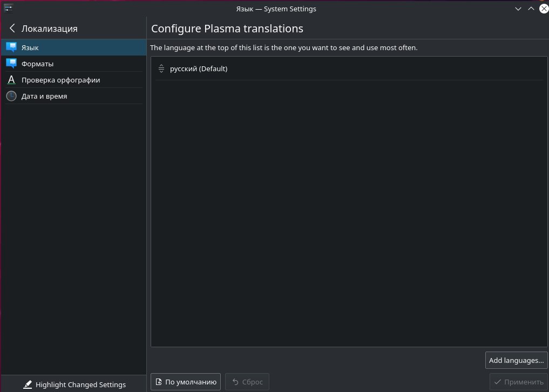Click the clock icon for Дата и время
Image resolution: width=549 pixels, height=392 pixels.
[x=11, y=96]
